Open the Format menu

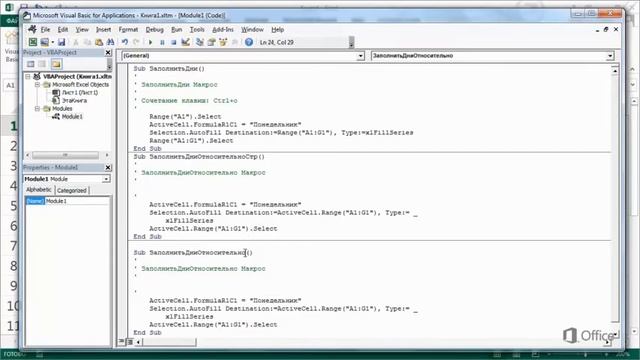(x=128, y=29)
